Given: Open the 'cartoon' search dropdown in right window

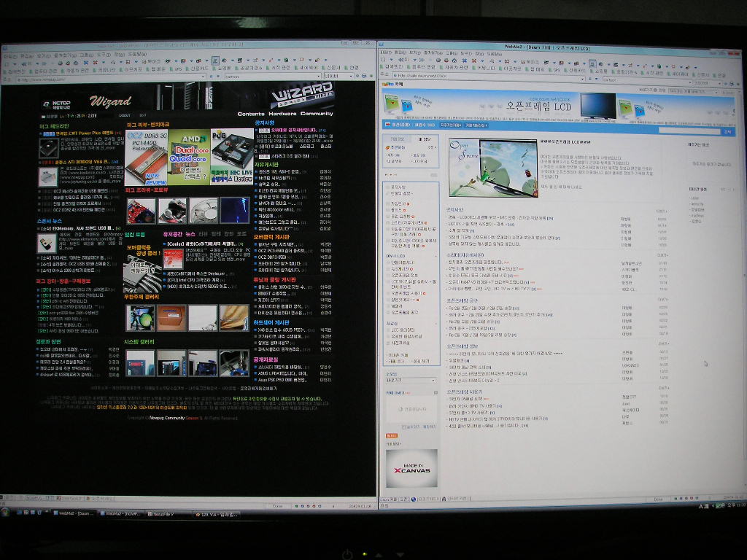Looking at the screenshot, I should pos(691,82).
